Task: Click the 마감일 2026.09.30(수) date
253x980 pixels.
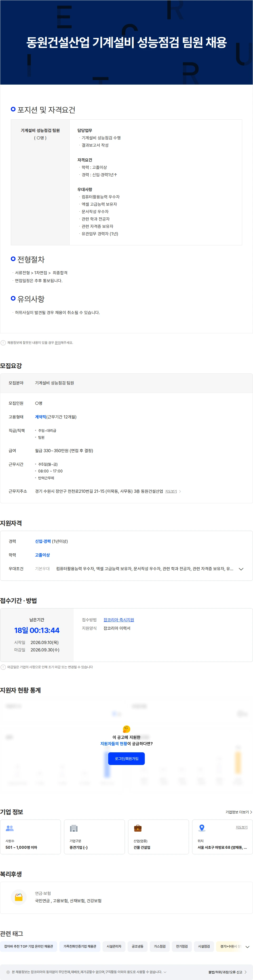Action: coord(37,650)
